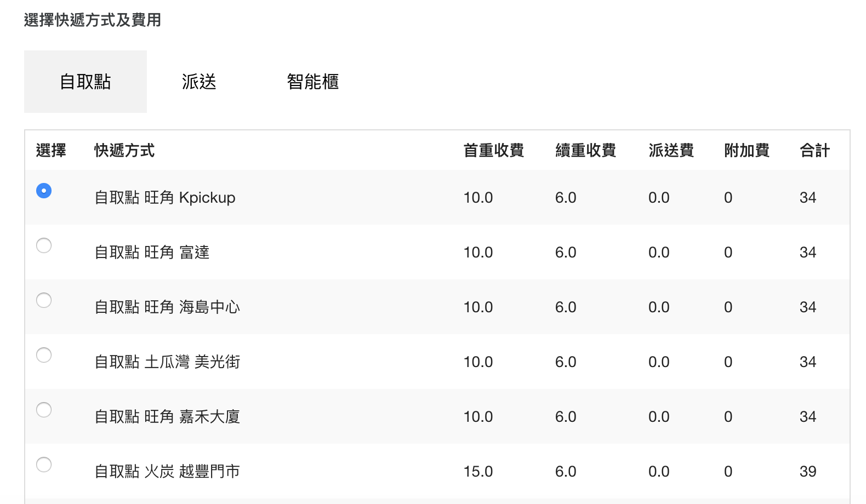Image resolution: width=866 pixels, height=504 pixels.
Task: Click the 快遞方式 column header
Action: coord(124,151)
